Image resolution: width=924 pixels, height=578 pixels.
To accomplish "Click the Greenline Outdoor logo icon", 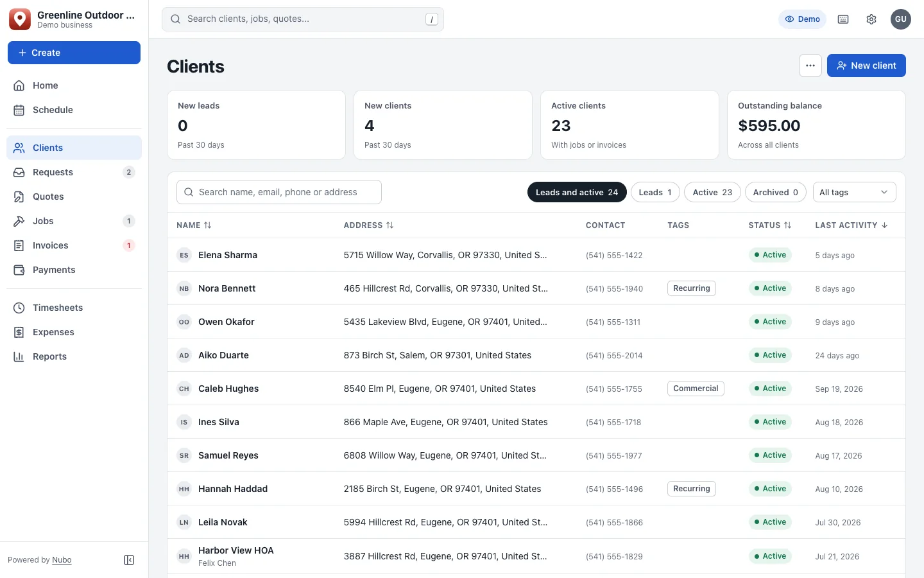I will (20, 19).
